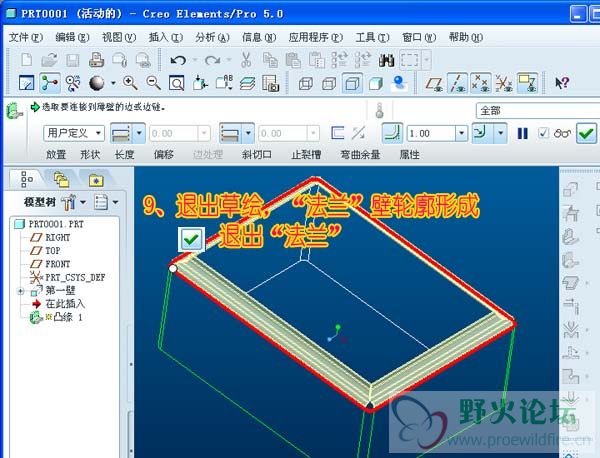Click the Undo arrow

[x=178, y=60]
